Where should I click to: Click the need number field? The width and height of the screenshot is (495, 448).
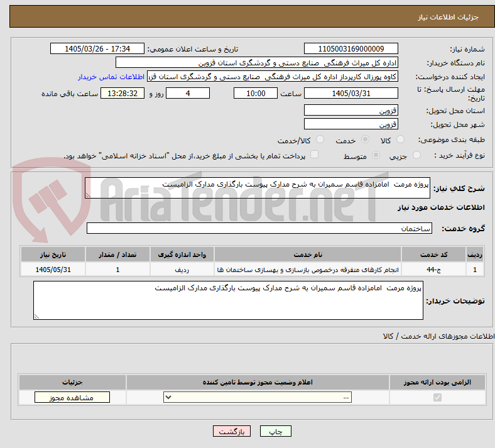351,48
